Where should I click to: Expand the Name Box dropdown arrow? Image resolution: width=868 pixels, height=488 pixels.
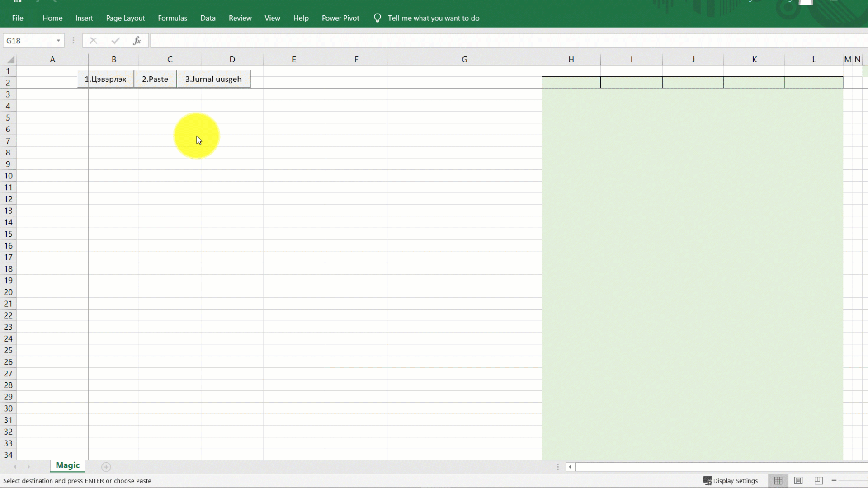[58, 41]
